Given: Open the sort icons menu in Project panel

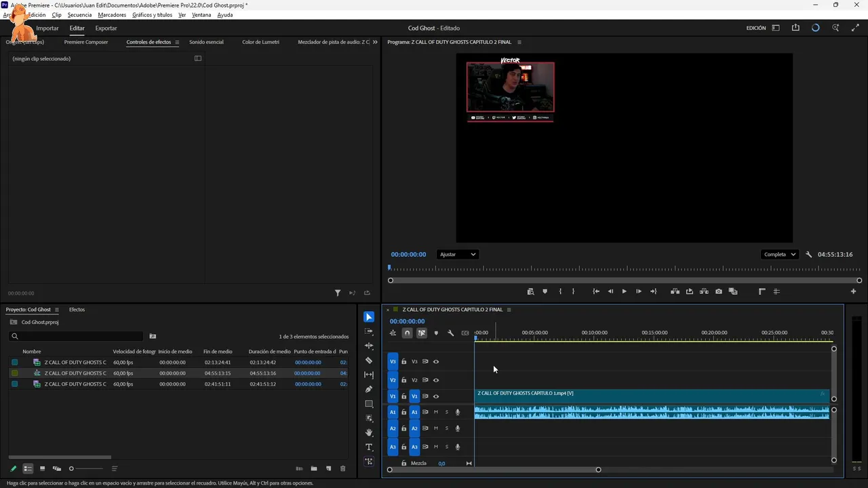Looking at the screenshot, I should coord(115,468).
